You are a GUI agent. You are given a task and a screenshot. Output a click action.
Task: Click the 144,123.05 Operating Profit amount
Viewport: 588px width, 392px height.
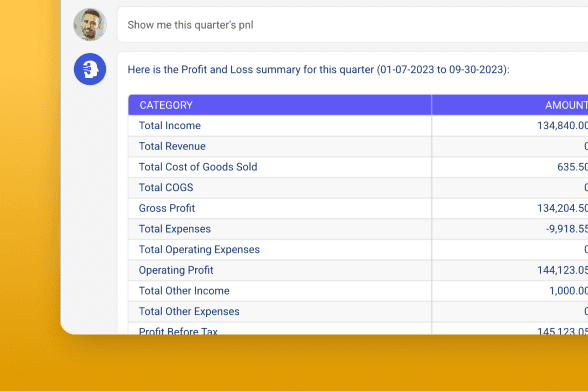coord(562,270)
